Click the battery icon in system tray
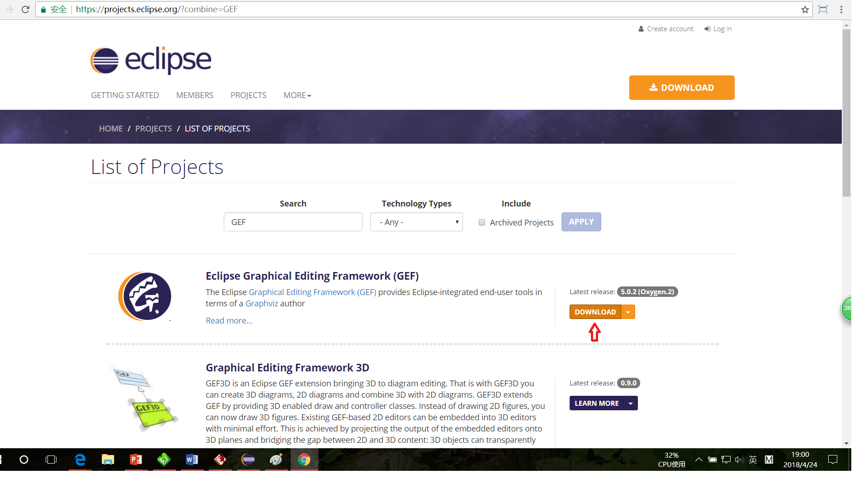The width and height of the screenshot is (868, 488). tap(712, 460)
